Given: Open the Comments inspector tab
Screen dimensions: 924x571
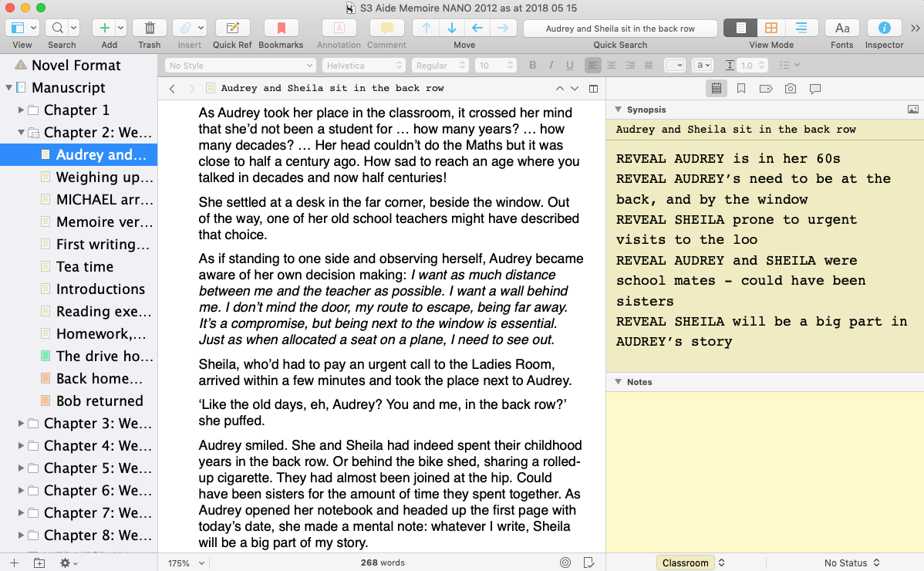Looking at the screenshot, I should point(814,89).
